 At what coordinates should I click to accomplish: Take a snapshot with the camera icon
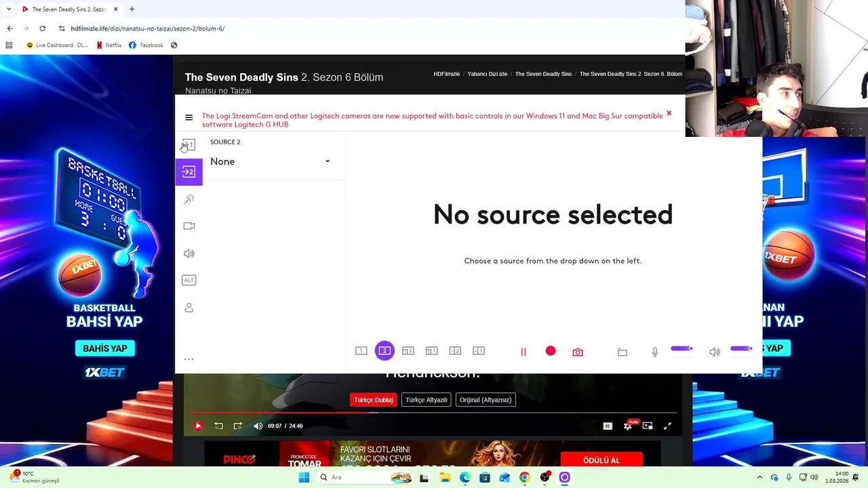[578, 352]
